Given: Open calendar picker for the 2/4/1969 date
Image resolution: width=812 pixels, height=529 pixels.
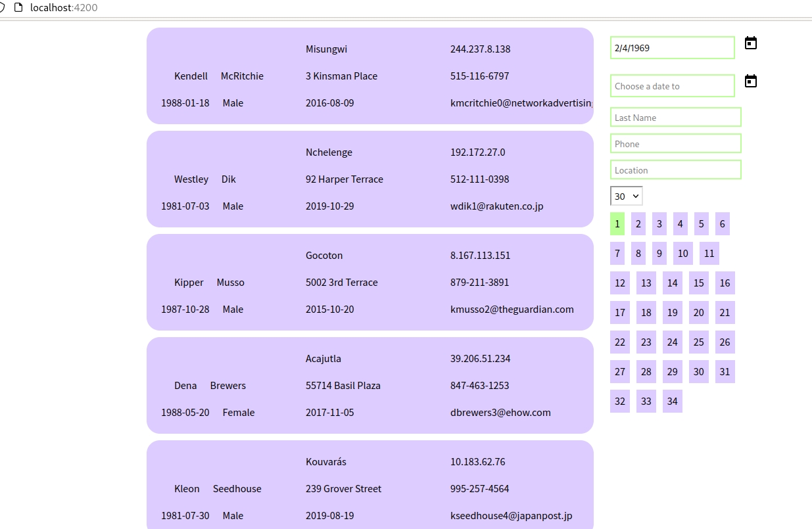Looking at the screenshot, I should click(x=750, y=43).
